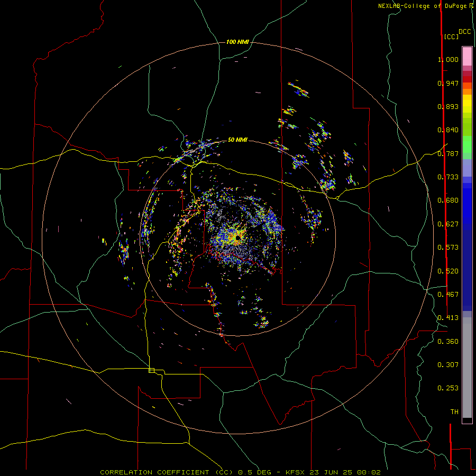Click the 0.573 value on the color scale
476x476 pixels.
pos(448,248)
